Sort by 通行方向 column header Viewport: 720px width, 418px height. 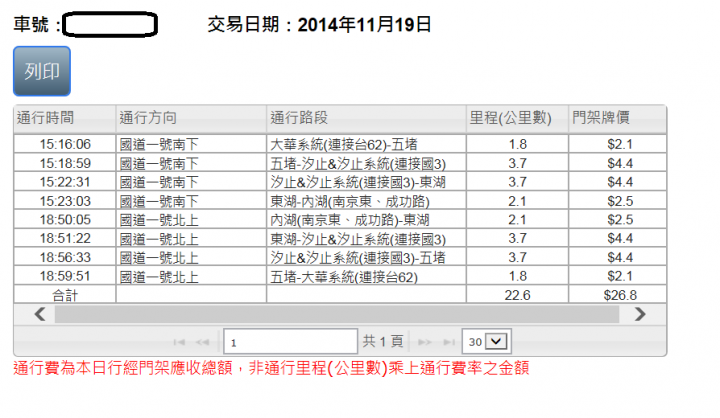click(x=191, y=119)
